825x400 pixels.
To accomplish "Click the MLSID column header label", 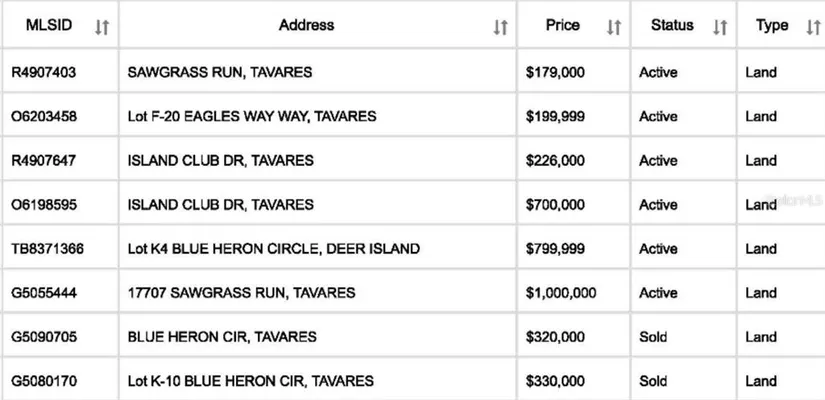I will tap(49, 25).
